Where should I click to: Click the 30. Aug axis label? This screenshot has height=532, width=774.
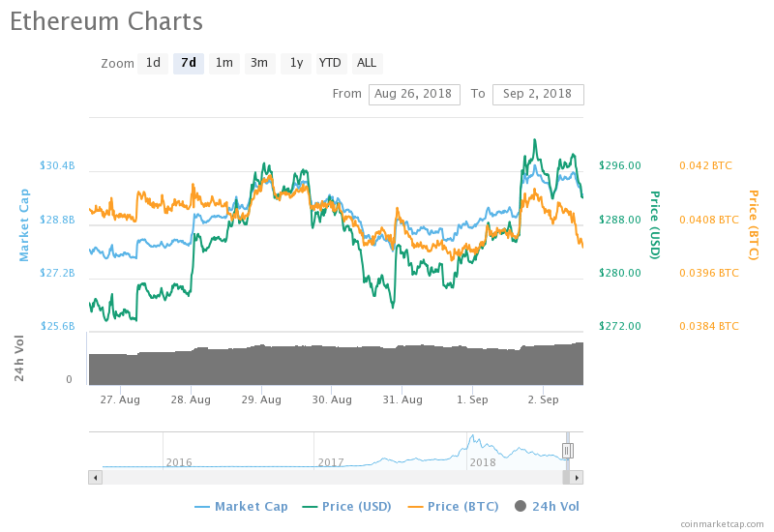332,399
